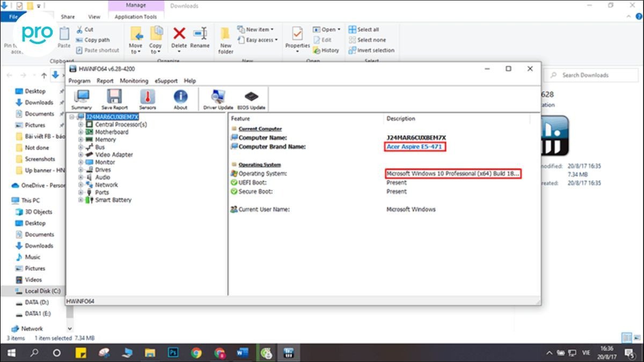Open the Sensors thermometer icon
The height and width of the screenshot is (362, 644).
tap(148, 99)
